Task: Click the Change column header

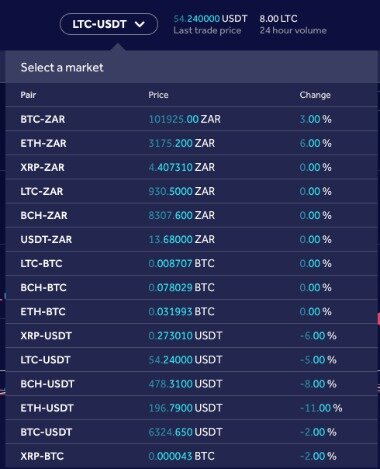Action: point(315,95)
